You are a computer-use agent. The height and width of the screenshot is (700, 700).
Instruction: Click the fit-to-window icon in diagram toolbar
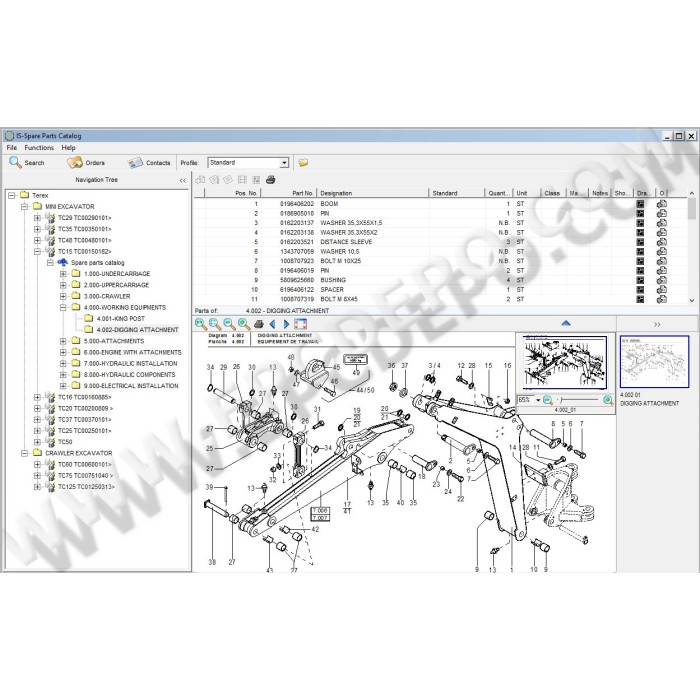point(300,324)
